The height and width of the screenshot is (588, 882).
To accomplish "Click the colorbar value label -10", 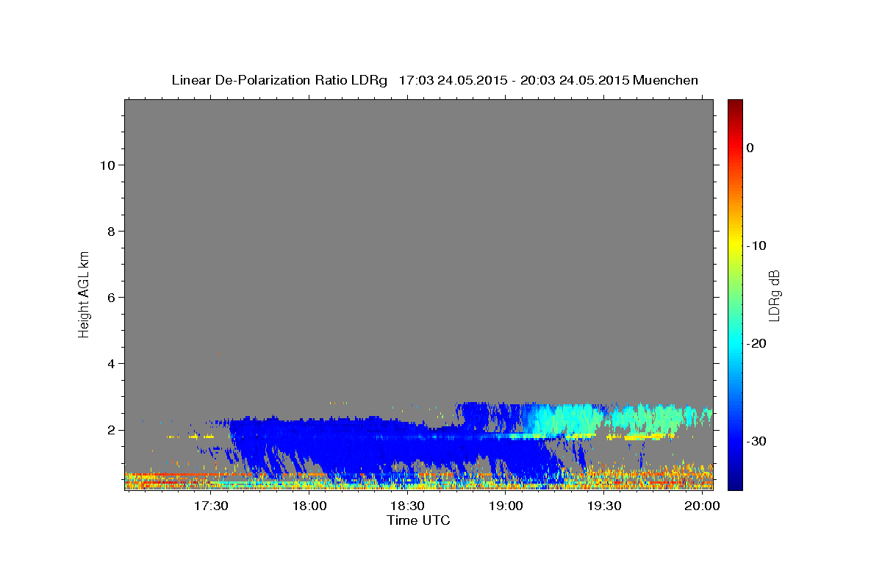I will tap(756, 245).
